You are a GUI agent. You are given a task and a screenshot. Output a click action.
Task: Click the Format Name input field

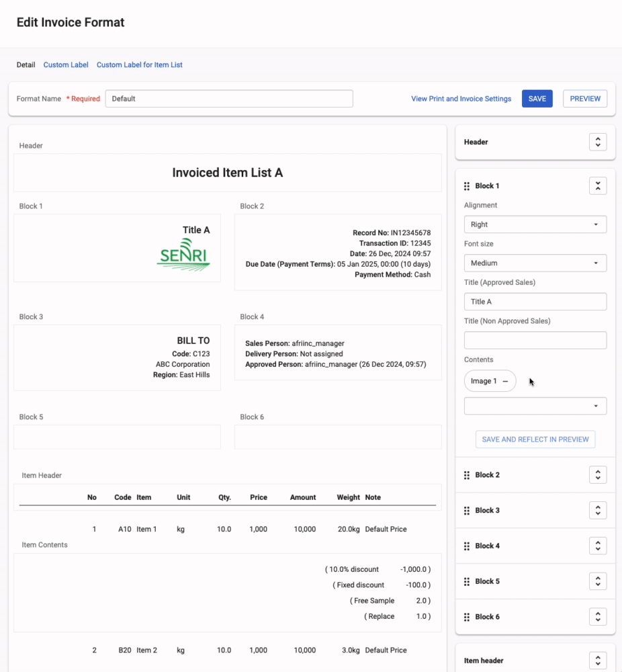229,99
